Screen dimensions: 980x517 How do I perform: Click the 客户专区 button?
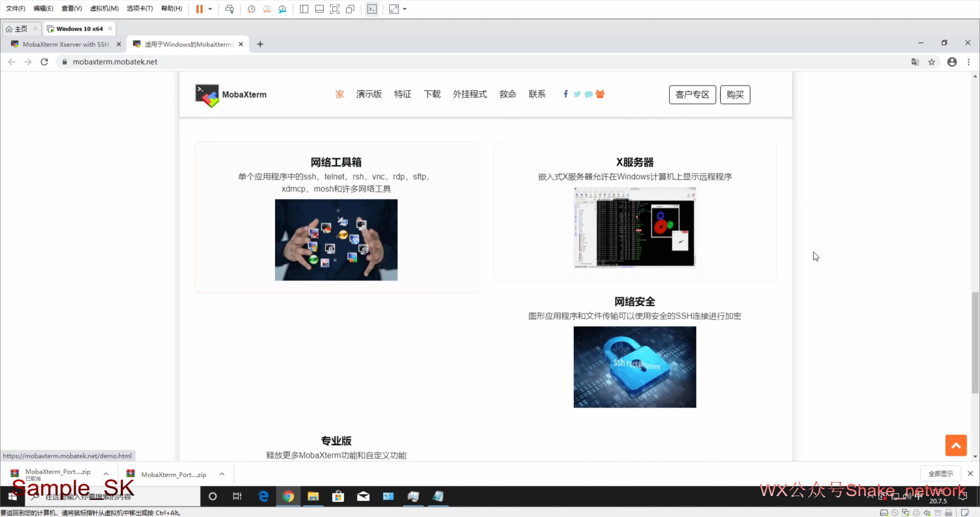coord(692,94)
